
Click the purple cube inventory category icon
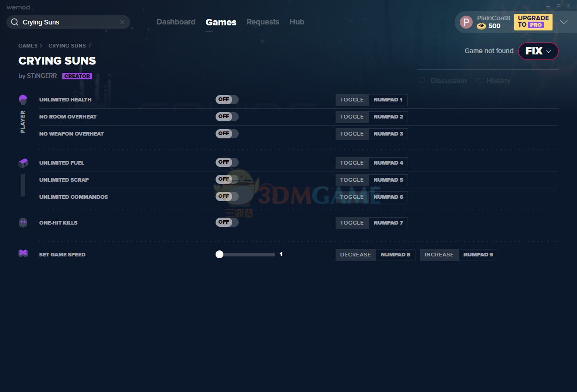pos(23,163)
